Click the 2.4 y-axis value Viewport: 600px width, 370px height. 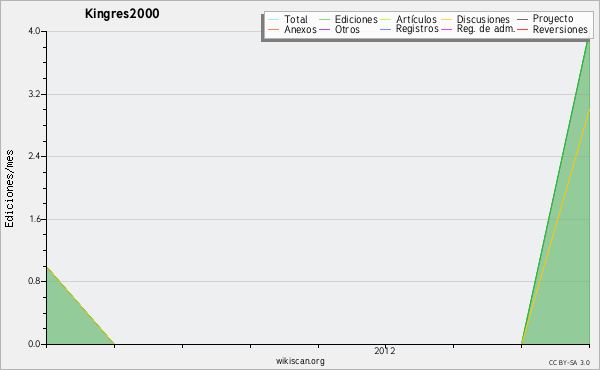click(x=34, y=156)
